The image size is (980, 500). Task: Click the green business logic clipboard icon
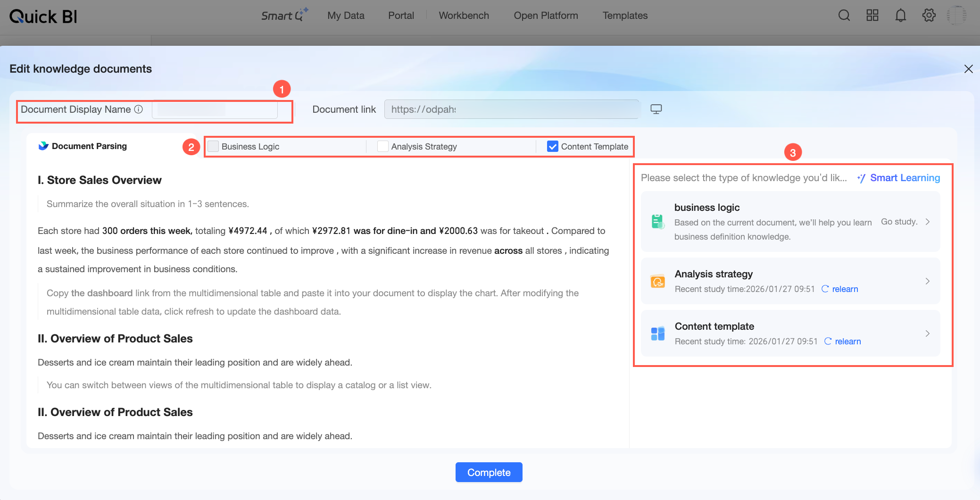coord(658,221)
